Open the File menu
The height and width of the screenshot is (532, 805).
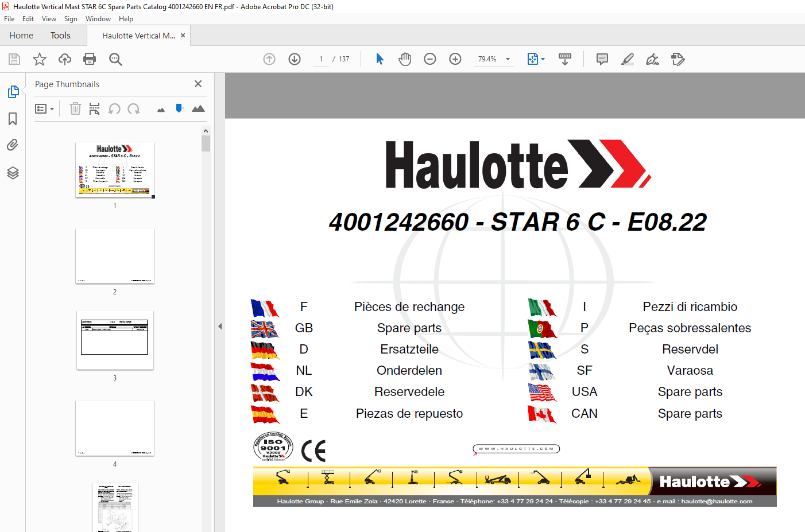click(x=9, y=19)
